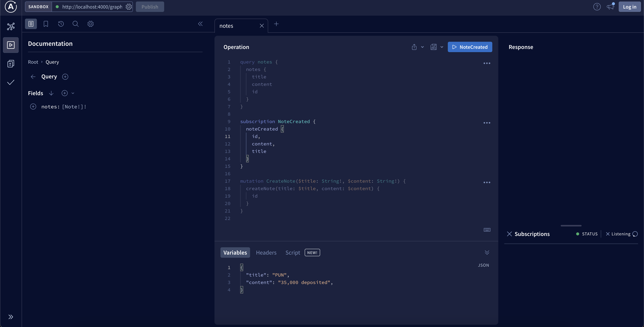The width and height of the screenshot is (644, 327).
Task: Add all Query fields with plus circle
Action: 64,93
